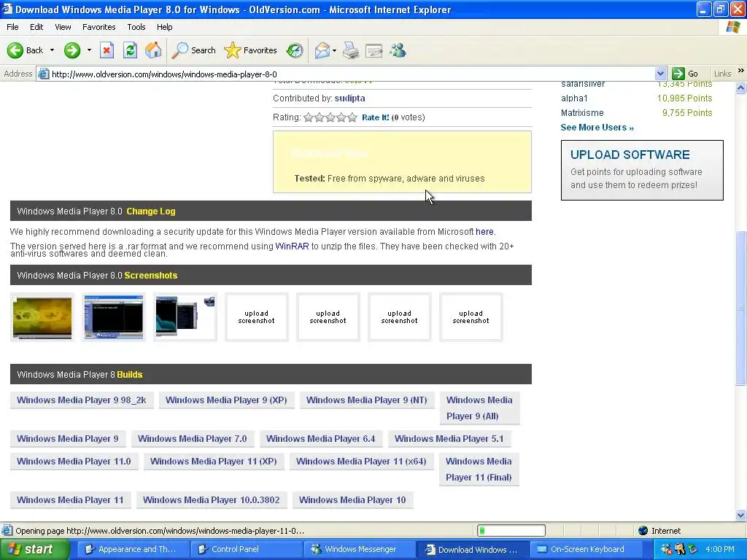Click the Internet zone globe icon

point(643,531)
